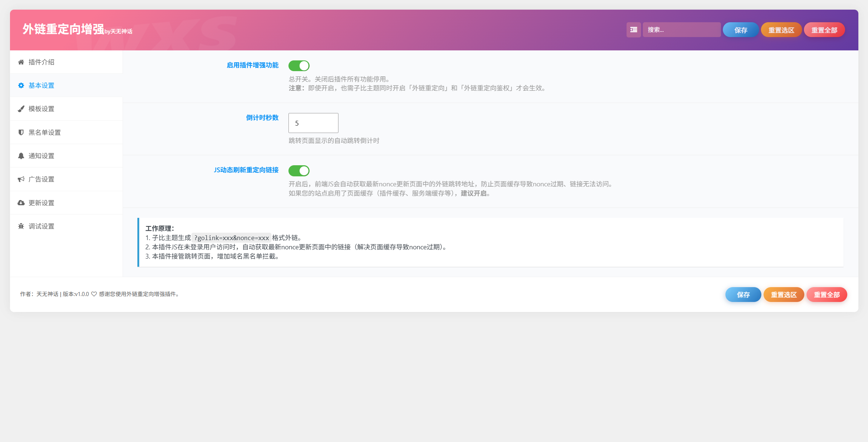Switch to 通知设置 section
Screen dimensions: 868x442
tap(66, 156)
